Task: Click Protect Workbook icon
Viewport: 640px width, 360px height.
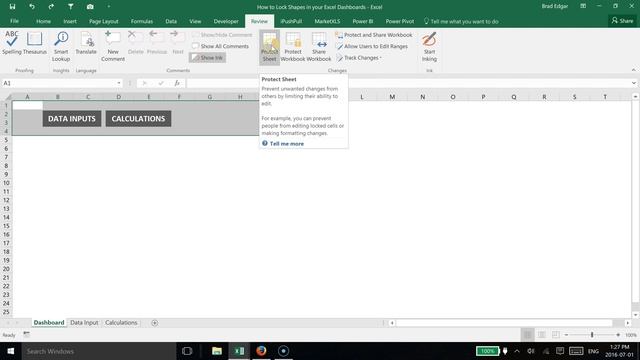Action: [x=293, y=47]
